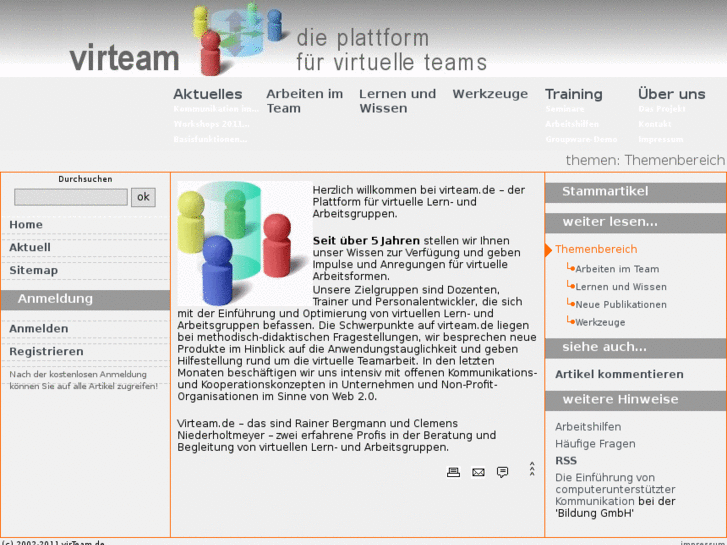727x545 pixels.
Task: Click Arbeitshilfen under weitere Hinweise
Action: [x=588, y=427]
